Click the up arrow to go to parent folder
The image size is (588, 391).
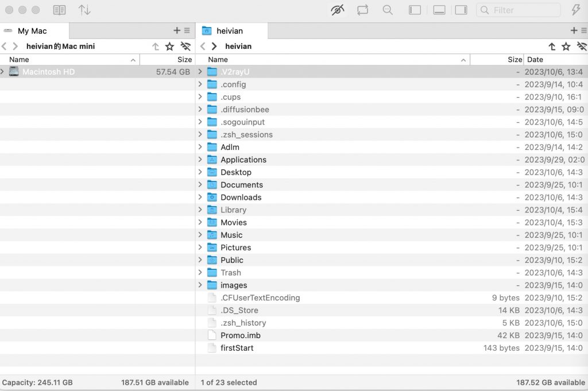552,46
